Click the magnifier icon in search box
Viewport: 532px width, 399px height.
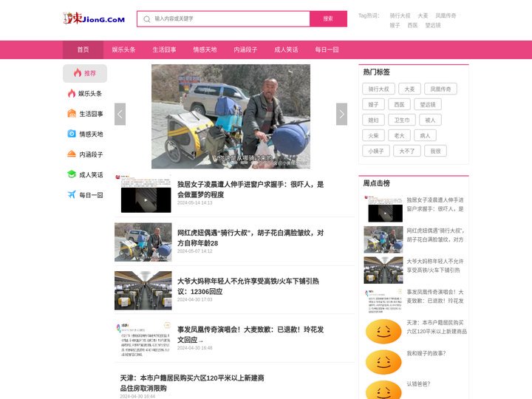[x=146, y=19]
